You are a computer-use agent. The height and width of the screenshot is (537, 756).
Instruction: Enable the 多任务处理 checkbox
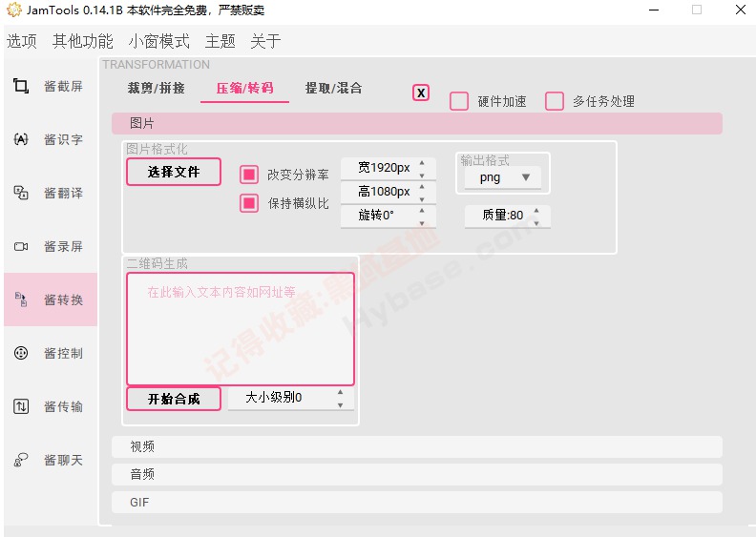click(555, 101)
